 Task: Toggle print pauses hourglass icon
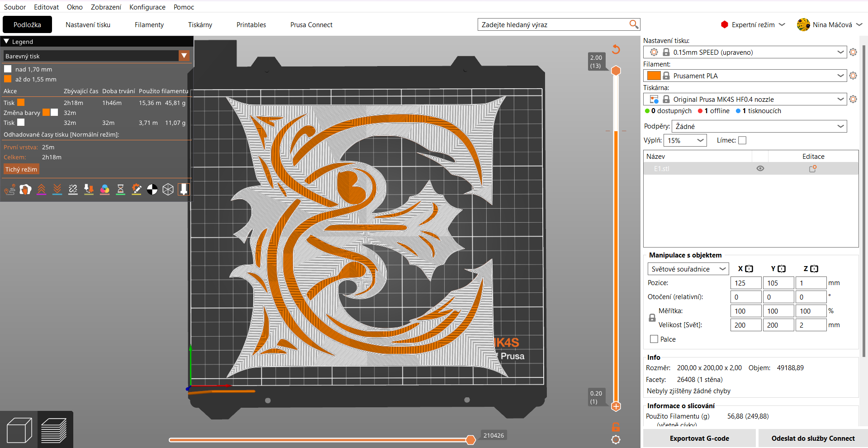(121, 190)
